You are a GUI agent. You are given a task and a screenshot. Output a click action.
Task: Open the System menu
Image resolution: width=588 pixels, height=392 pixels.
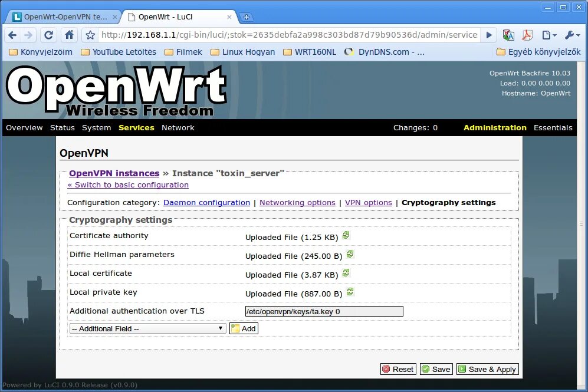96,128
